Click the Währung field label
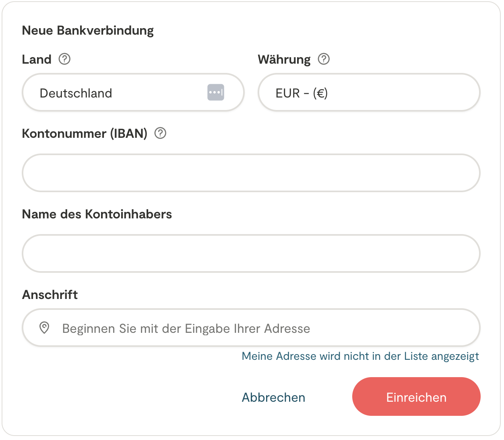 point(284,60)
